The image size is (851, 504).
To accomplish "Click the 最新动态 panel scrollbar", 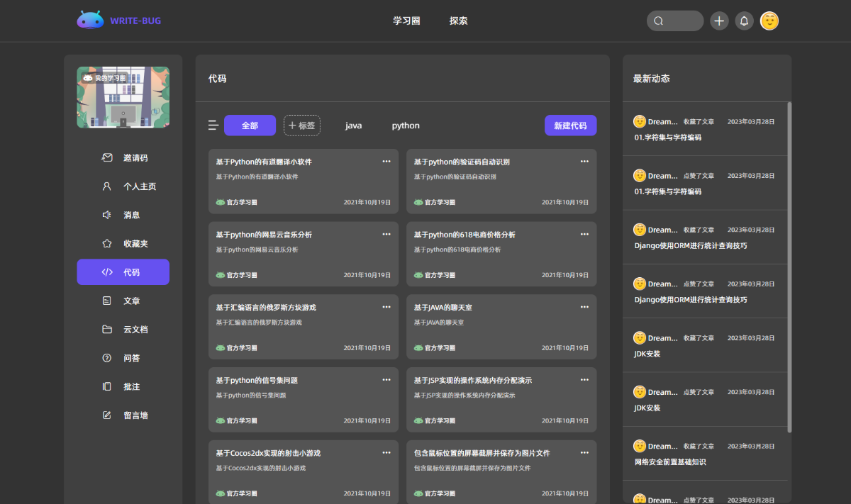I will (x=789, y=267).
